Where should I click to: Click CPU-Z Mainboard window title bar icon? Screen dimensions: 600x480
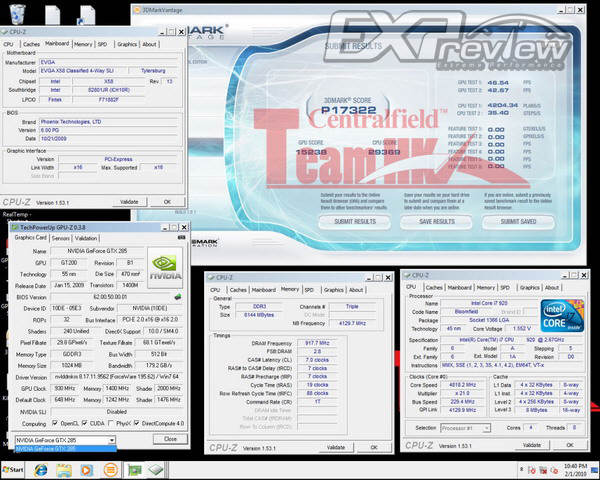coord(5,32)
